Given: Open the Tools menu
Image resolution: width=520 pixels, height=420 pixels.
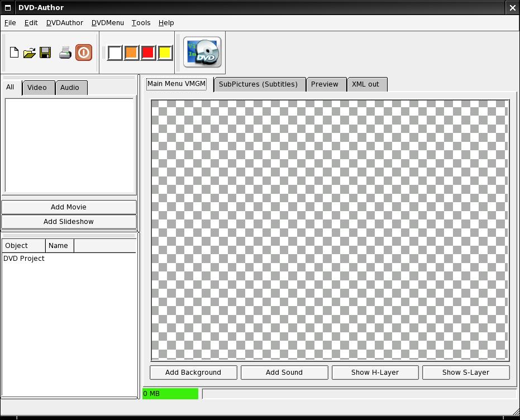Looking at the screenshot, I should 141,23.
